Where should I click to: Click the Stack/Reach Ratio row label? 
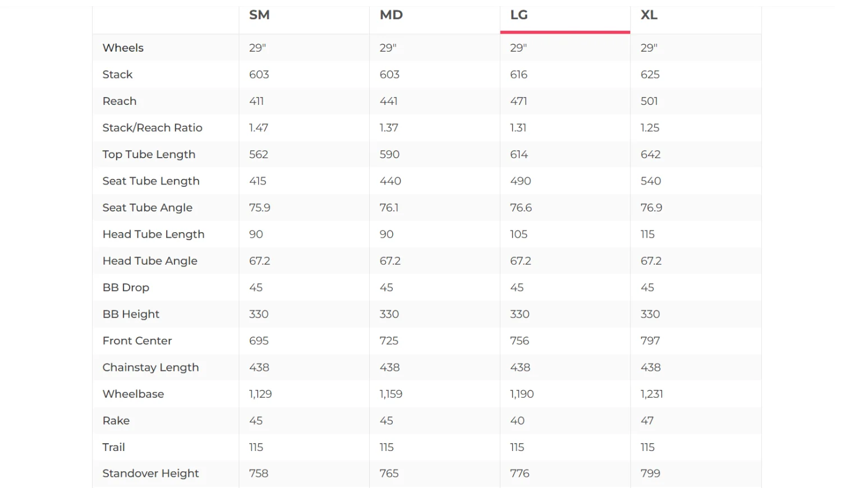[152, 128]
